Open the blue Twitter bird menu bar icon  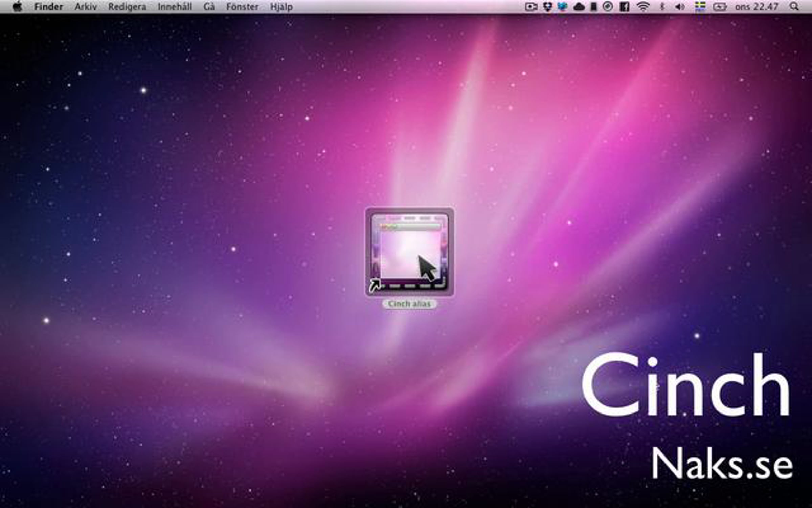pyautogui.click(x=562, y=7)
